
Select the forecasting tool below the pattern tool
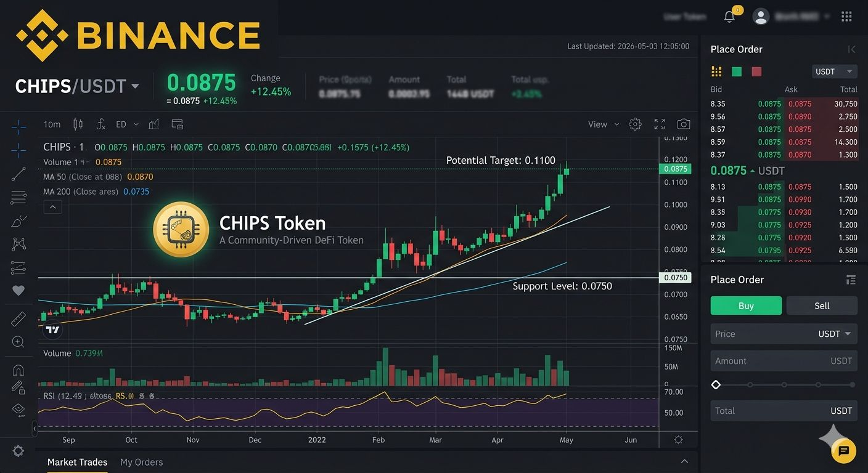pos(18,268)
